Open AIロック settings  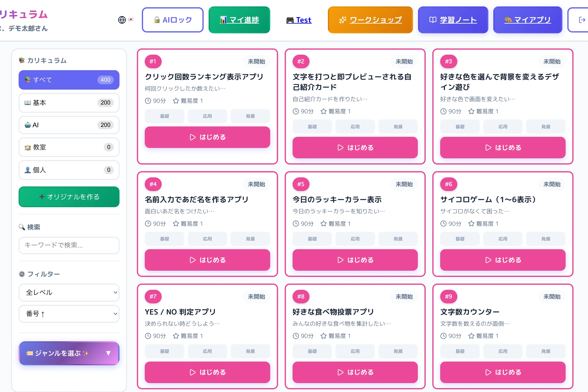click(x=172, y=20)
